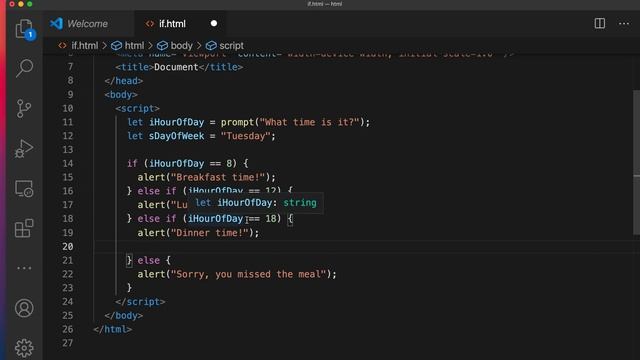The width and height of the screenshot is (640, 360).
Task: Click line number 27 in the gutter
Action: (68, 343)
